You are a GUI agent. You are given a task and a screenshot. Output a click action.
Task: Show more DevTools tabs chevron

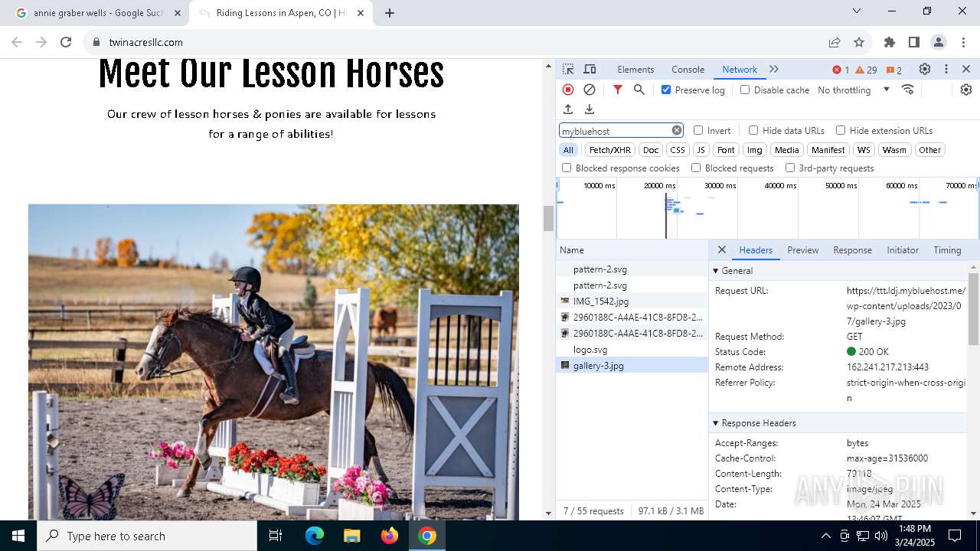point(774,69)
